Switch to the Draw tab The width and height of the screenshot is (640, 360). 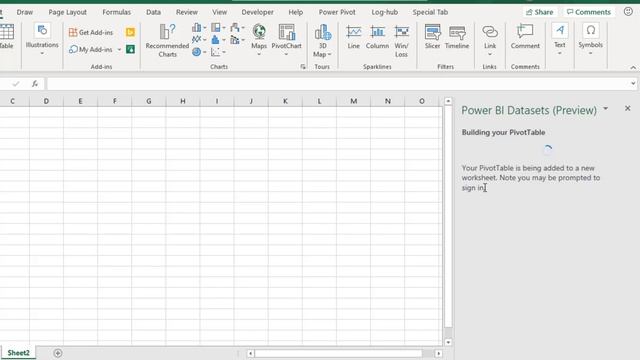pyautogui.click(x=24, y=12)
